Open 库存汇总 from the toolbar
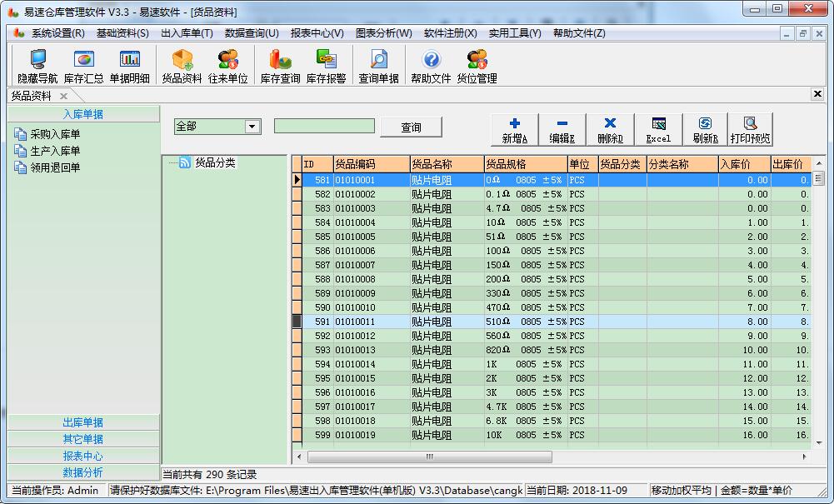 (x=83, y=66)
